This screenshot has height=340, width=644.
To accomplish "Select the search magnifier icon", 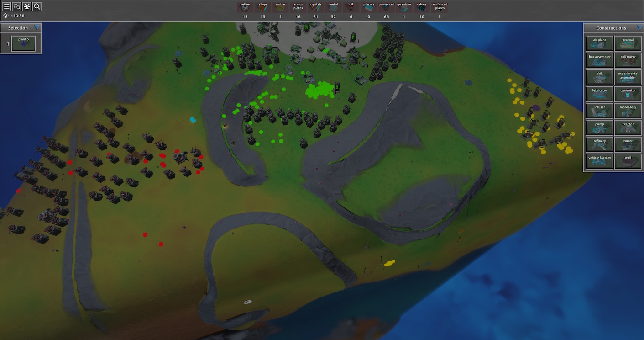I will (37, 6).
